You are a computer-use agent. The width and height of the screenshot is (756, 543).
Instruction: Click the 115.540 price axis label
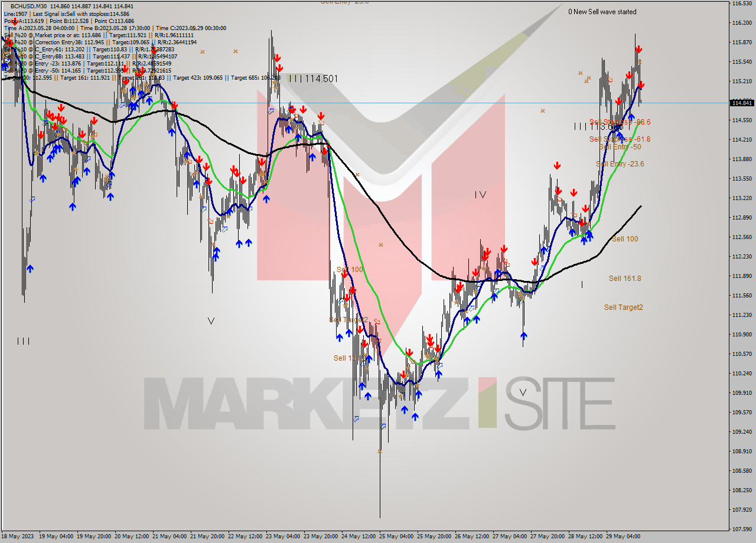pos(742,62)
